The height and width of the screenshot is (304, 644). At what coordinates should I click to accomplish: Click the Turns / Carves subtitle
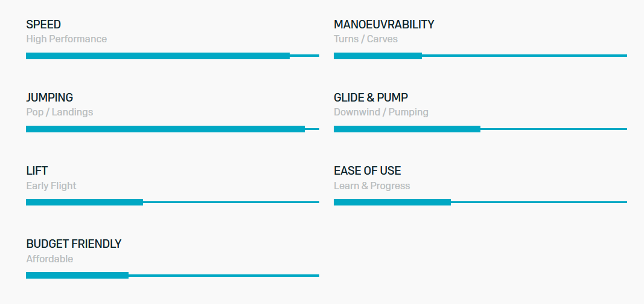coord(366,39)
